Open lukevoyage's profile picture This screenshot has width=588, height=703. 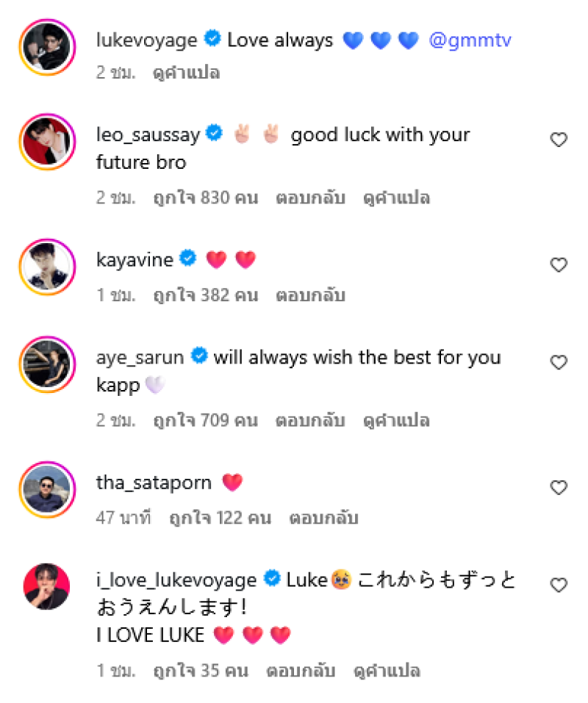coord(47,46)
